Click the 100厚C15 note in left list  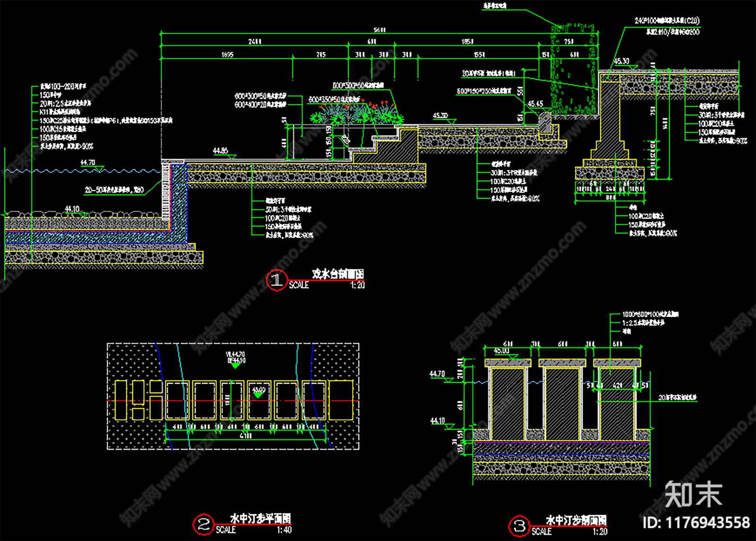[x=63, y=129]
